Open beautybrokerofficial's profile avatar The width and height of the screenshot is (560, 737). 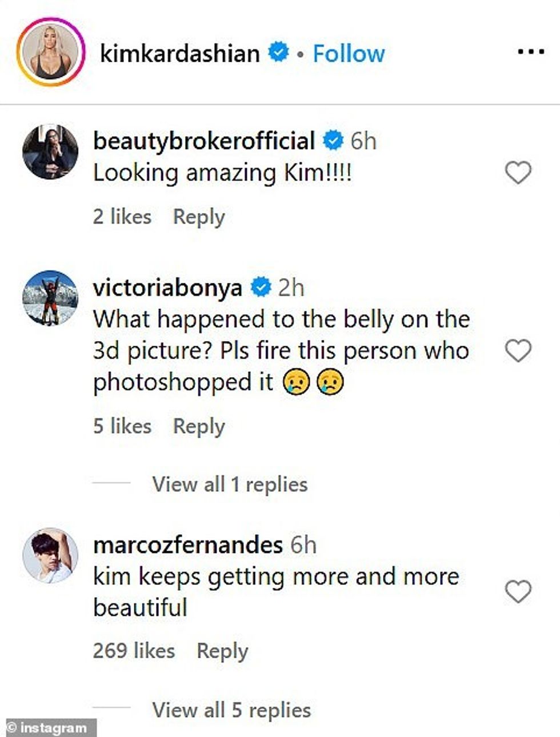coord(50,151)
